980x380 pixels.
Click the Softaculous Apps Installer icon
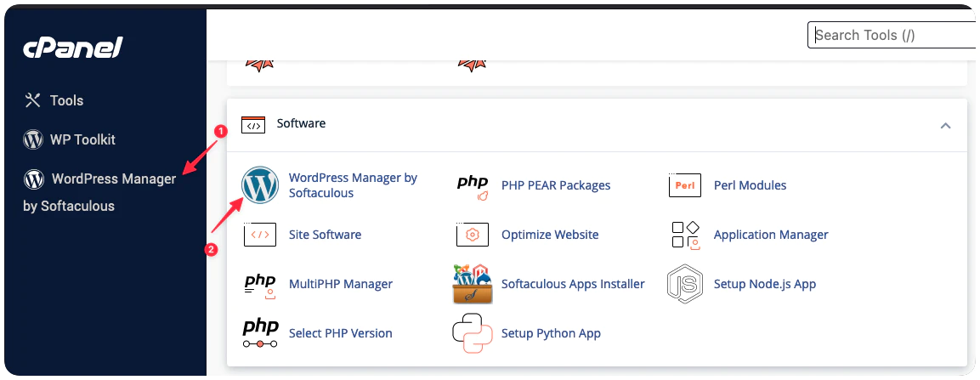473,284
